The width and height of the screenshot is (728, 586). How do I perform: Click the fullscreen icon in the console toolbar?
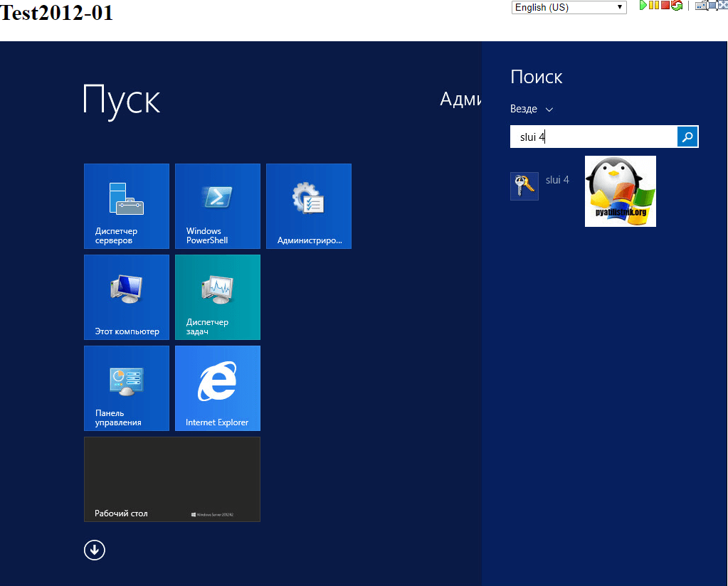712,5
